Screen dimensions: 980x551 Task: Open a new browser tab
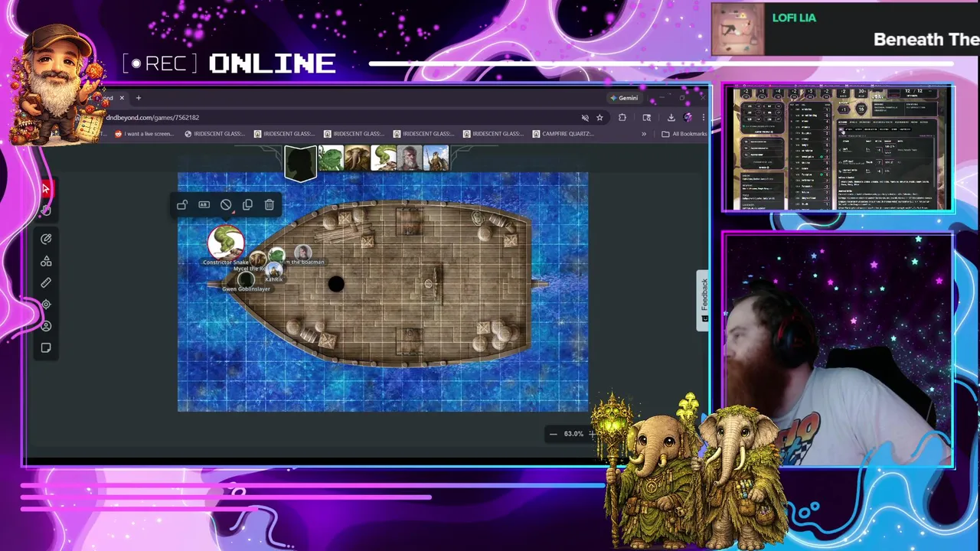point(139,98)
